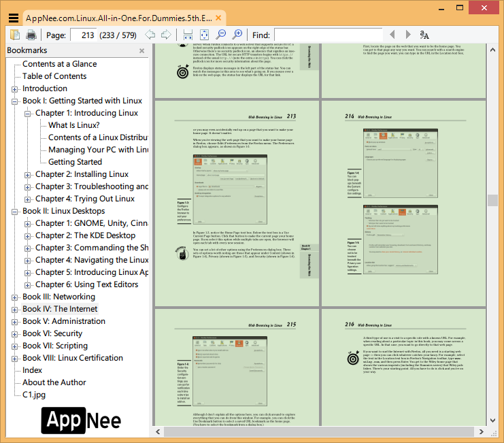
Task: Click the vertical scrollbar thumb
Action: coord(492,200)
